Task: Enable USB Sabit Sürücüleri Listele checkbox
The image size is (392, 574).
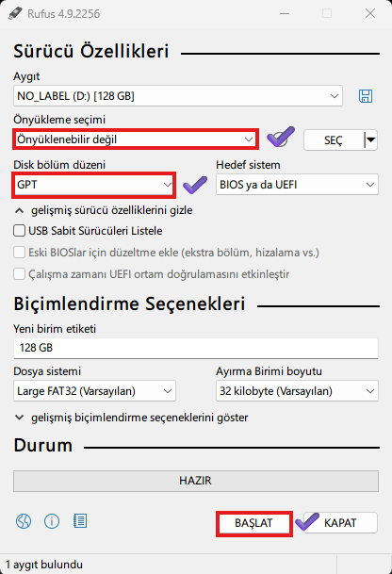Action: [x=19, y=231]
